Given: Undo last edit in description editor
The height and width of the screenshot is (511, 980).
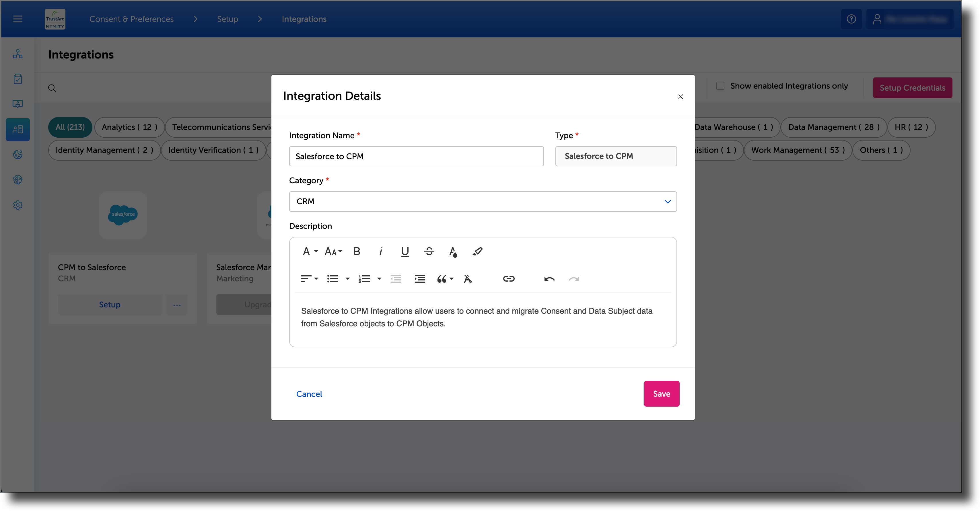Looking at the screenshot, I should (549, 279).
